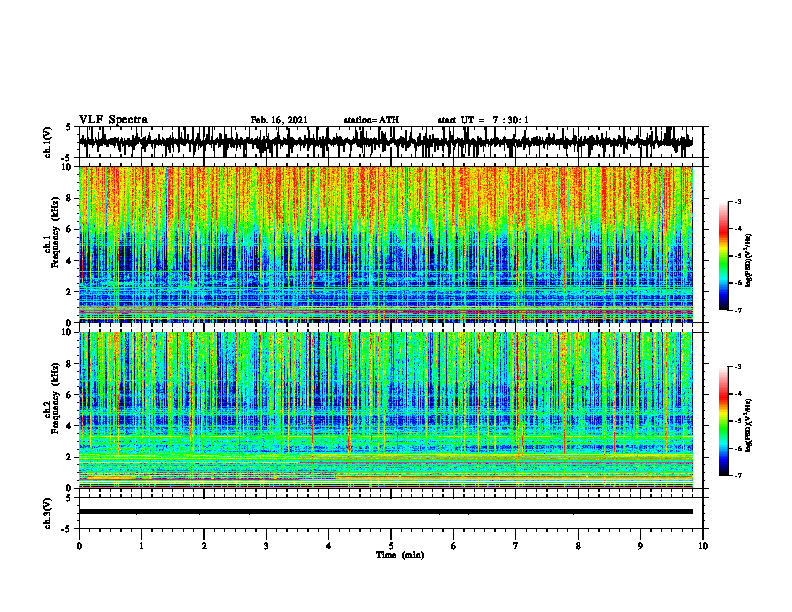Click the log(PSD) label beside ch.2 colorbar
The image size is (792, 612).
[x=749, y=424]
